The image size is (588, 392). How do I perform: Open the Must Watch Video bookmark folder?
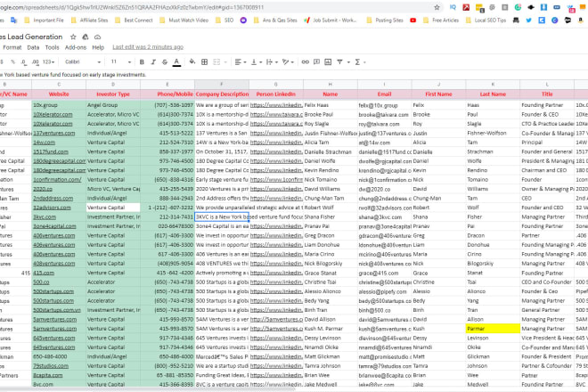click(x=184, y=20)
